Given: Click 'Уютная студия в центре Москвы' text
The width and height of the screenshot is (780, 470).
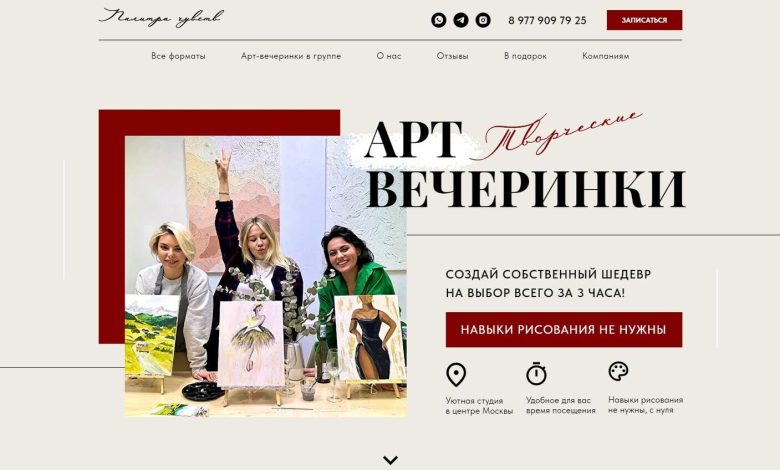Looking at the screenshot, I should point(479,406).
